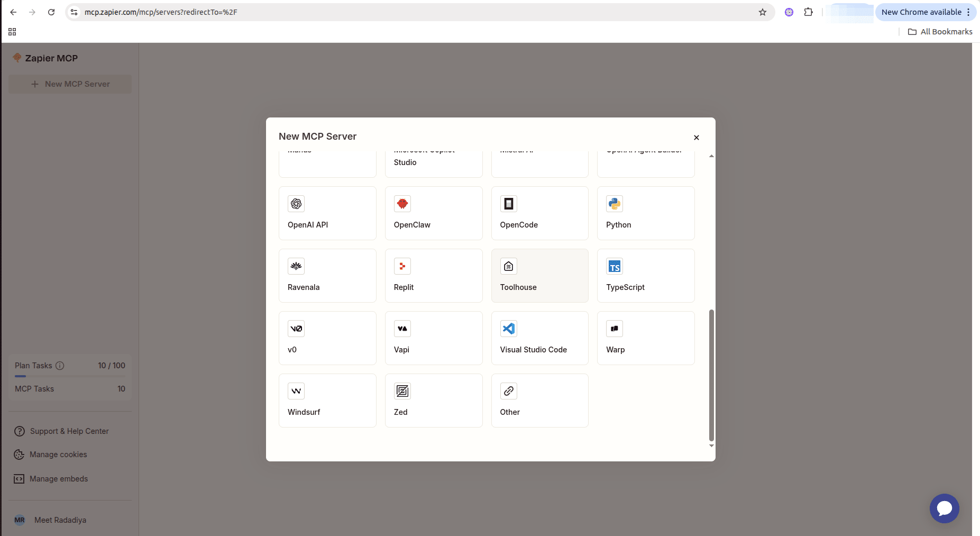The width and height of the screenshot is (980, 536).
Task: Pick the Toolhouse client label
Action: point(518,287)
